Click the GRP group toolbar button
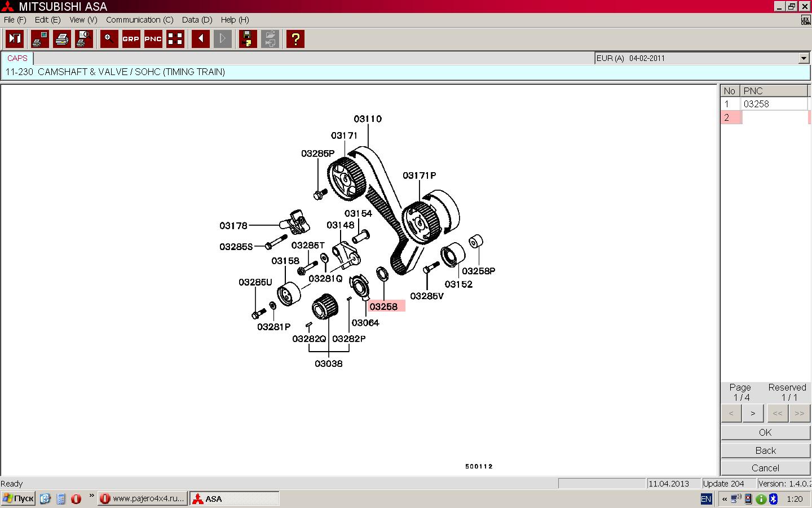 (131, 39)
